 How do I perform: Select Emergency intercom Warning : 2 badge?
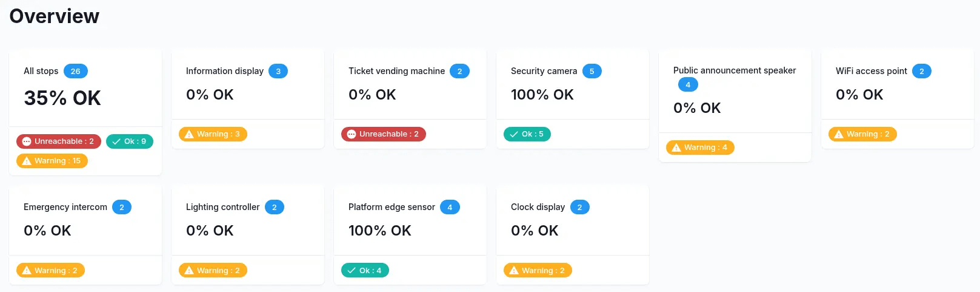[x=50, y=271]
